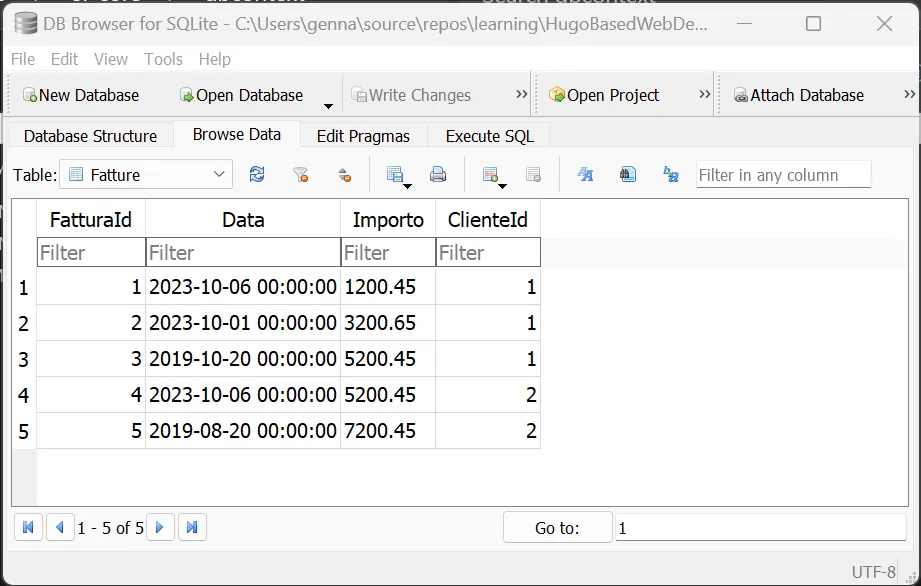Maximize the DB Browser window
Viewport: 921px width, 586px height.
pyautogui.click(x=814, y=23)
